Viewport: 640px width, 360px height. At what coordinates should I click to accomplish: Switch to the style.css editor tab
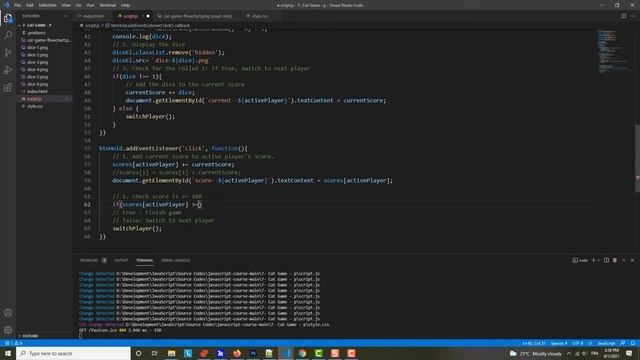[x=260, y=16]
